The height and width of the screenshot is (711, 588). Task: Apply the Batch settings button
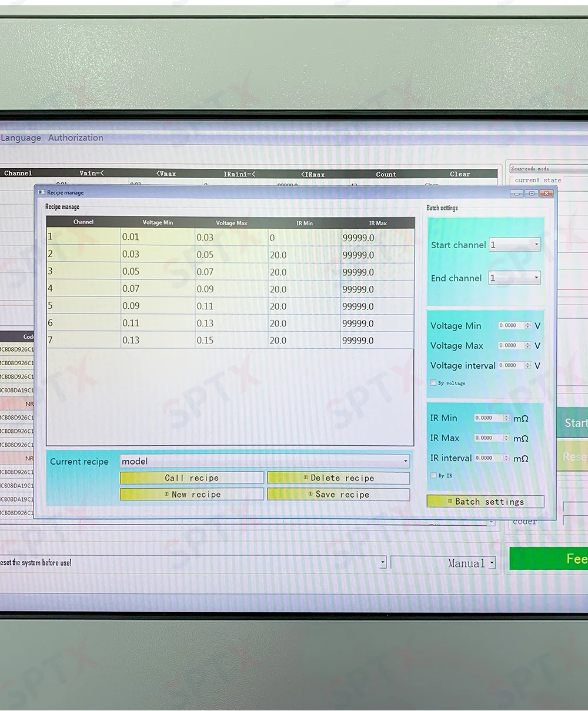pos(485,502)
